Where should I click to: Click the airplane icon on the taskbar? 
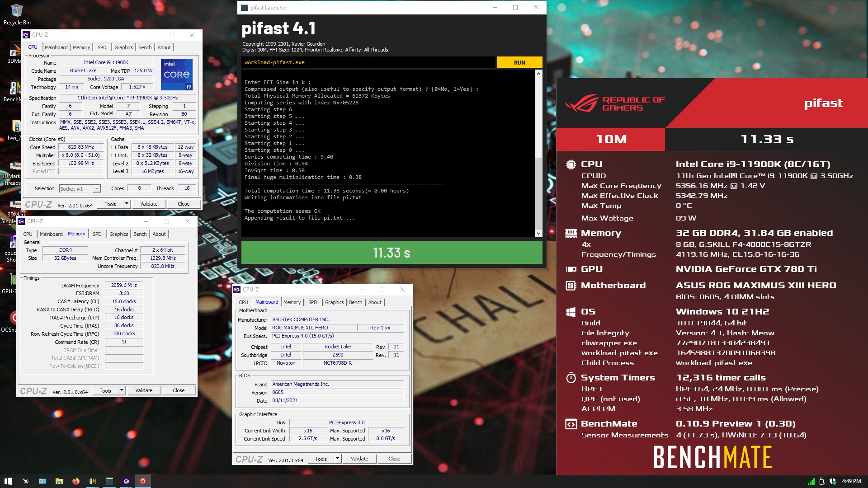tap(25, 481)
